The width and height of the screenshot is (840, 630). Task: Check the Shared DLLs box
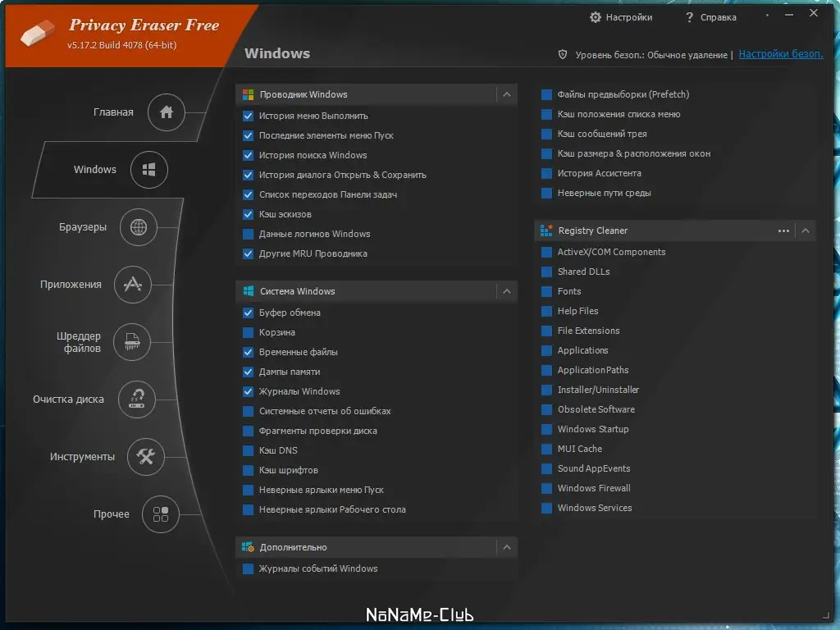[x=546, y=272]
